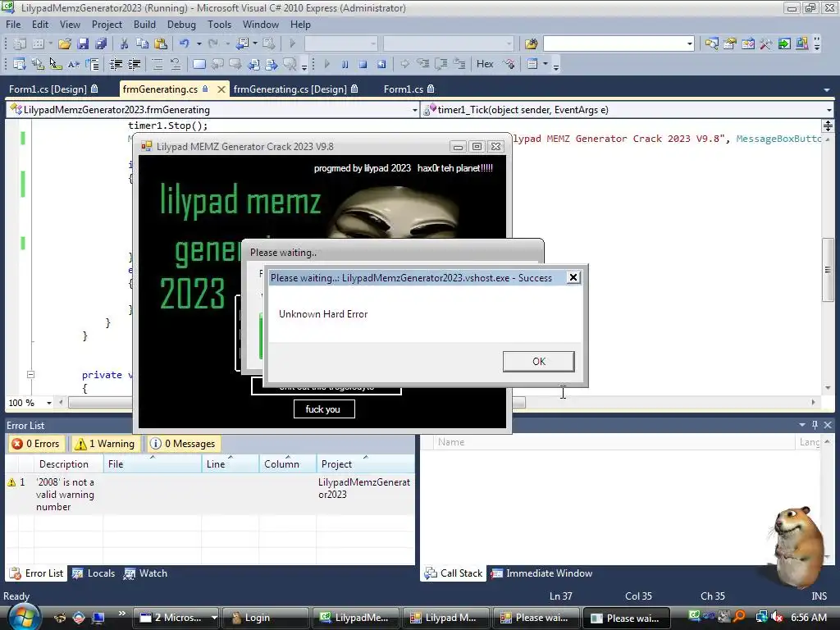Screen dimensions: 840x630
Task: Open the Navigate Backward dropdown arrow
Action: [x=255, y=44]
